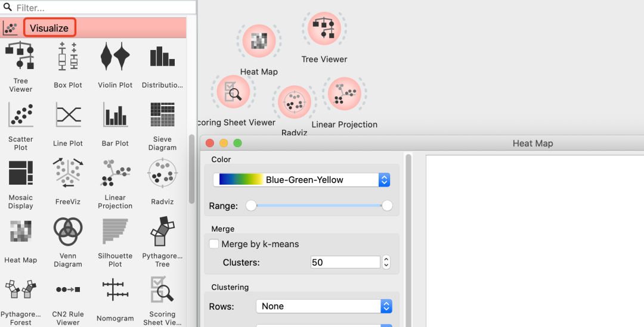Select the Scoring Sheet Viewer widget in toolbox
The height and width of the screenshot is (327, 644).
tap(162, 301)
